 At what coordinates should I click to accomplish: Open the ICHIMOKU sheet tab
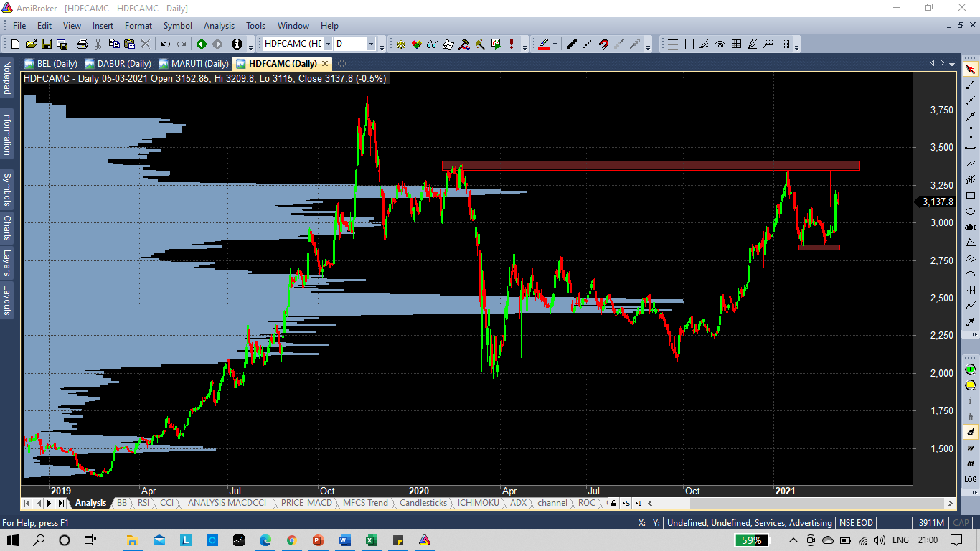479,503
